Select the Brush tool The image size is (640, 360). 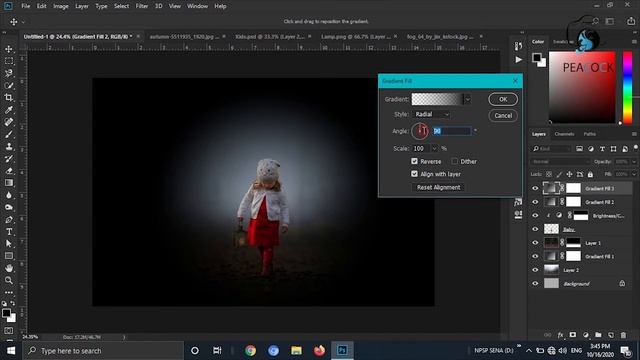(9, 134)
